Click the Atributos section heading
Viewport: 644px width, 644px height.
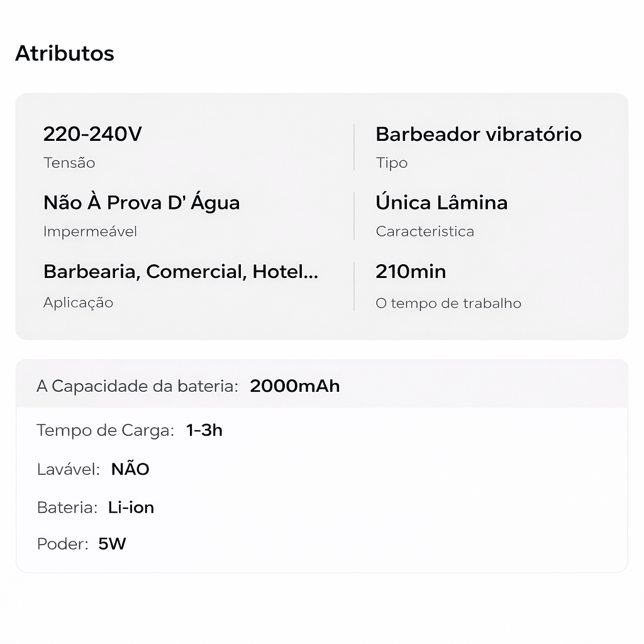(x=65, y=53)
